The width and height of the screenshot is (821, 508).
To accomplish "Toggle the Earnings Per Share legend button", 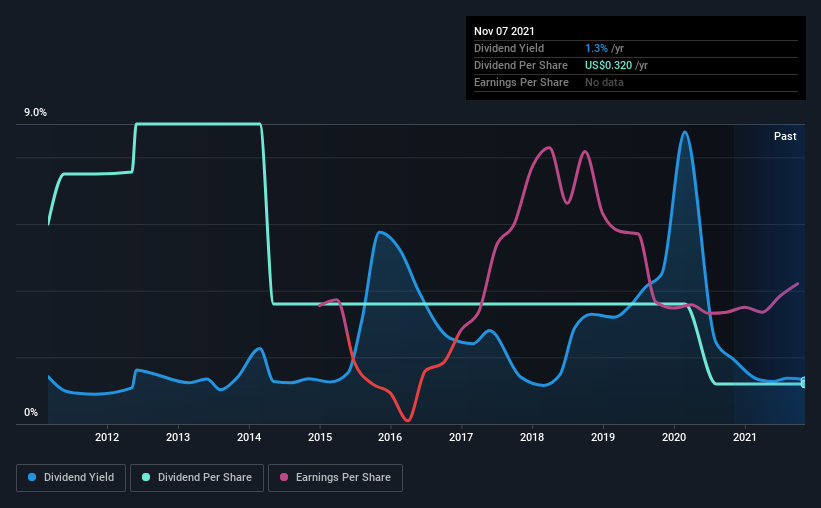I will [335, 478].
